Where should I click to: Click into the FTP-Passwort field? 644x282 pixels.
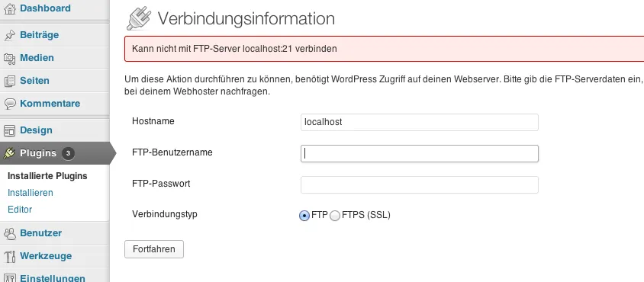pyautogui.click(x=420, y=184)
